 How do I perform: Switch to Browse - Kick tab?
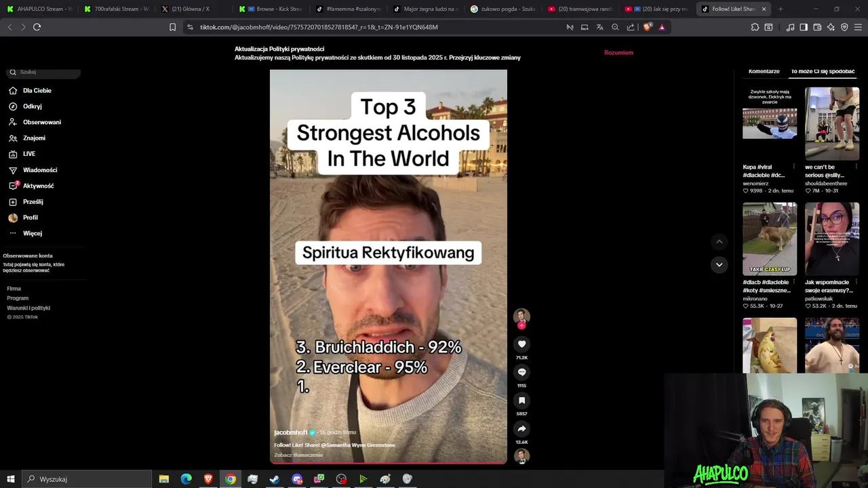tap(271, 9)
